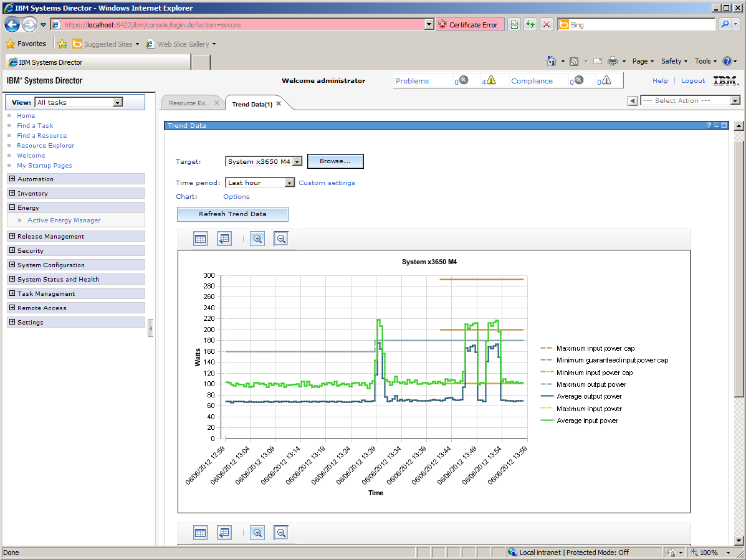Click the My Startup Pages link
This screenshot has width=746, height=560.
pyautogui.click(x=45, y=166)
